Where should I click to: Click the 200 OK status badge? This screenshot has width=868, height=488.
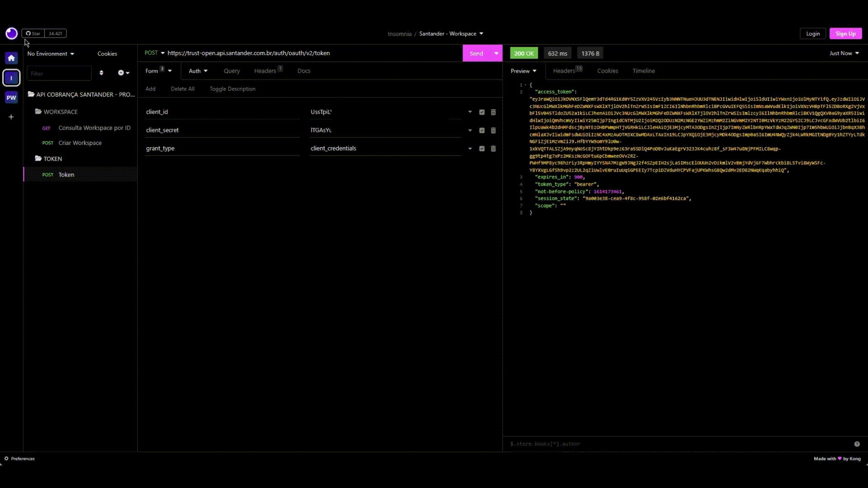click(524, 53)
